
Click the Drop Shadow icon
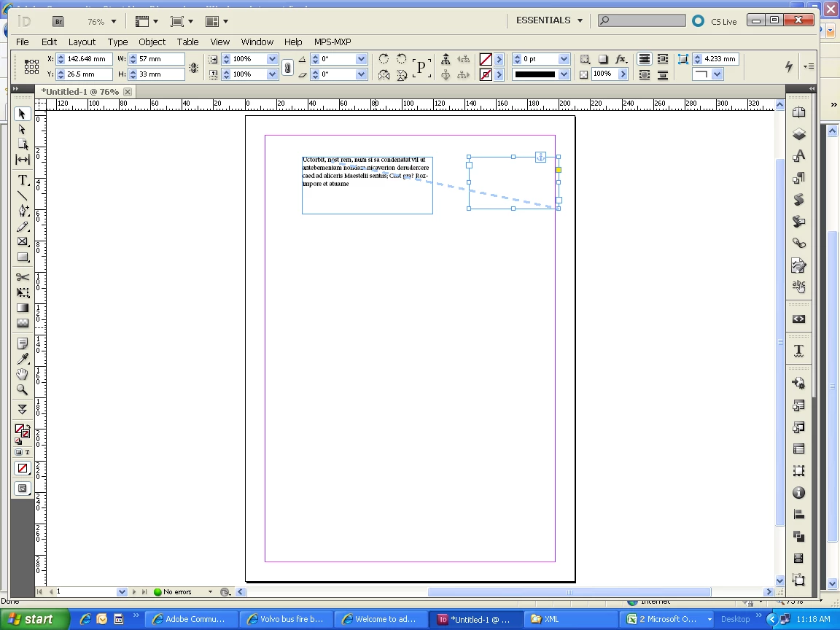coord(603,59)
